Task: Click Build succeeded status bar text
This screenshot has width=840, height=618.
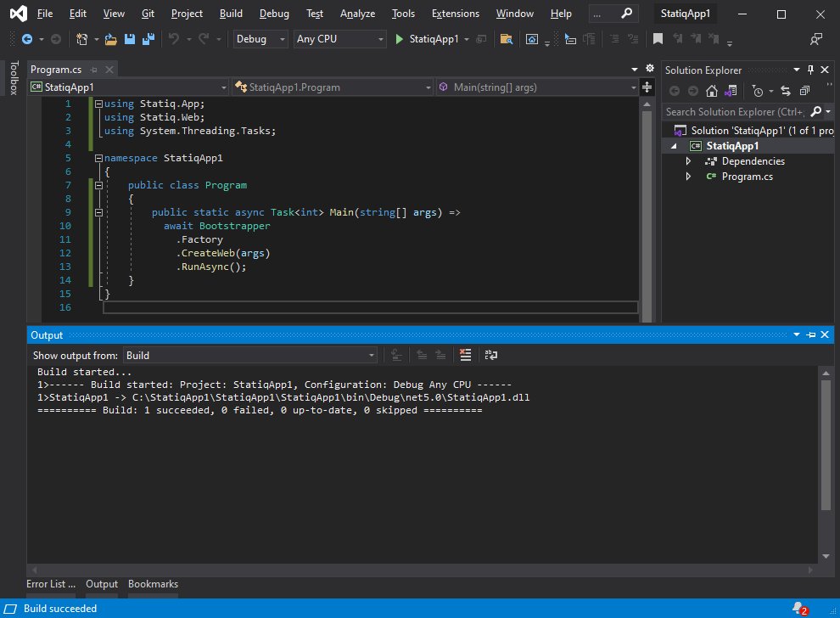Action: point(60,609)
